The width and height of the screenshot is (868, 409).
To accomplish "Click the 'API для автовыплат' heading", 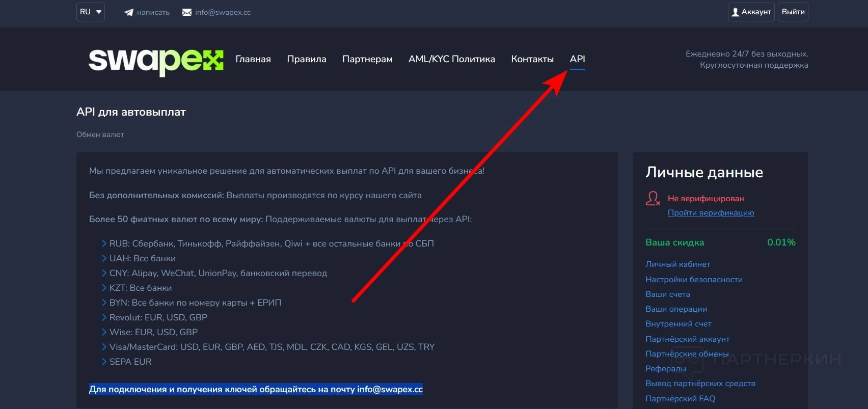I will pyautogui.click(x=131, y=112).
